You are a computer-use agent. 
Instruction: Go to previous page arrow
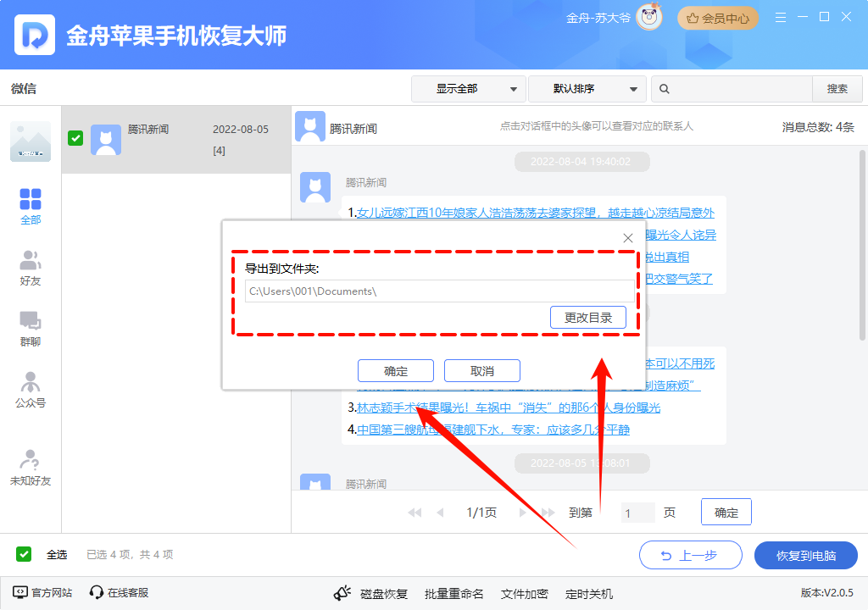pos(440,513)
